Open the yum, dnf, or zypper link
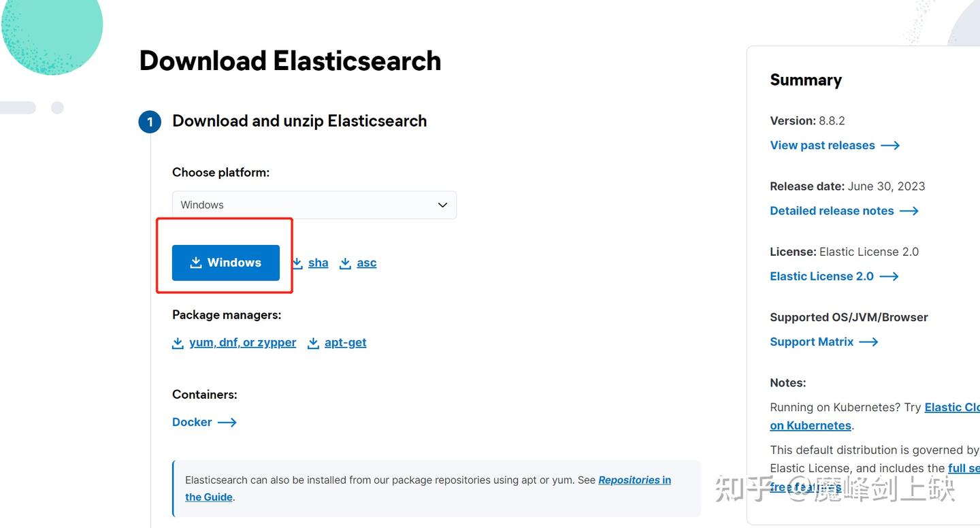980x528 pixels. click(x=242, y=343)
